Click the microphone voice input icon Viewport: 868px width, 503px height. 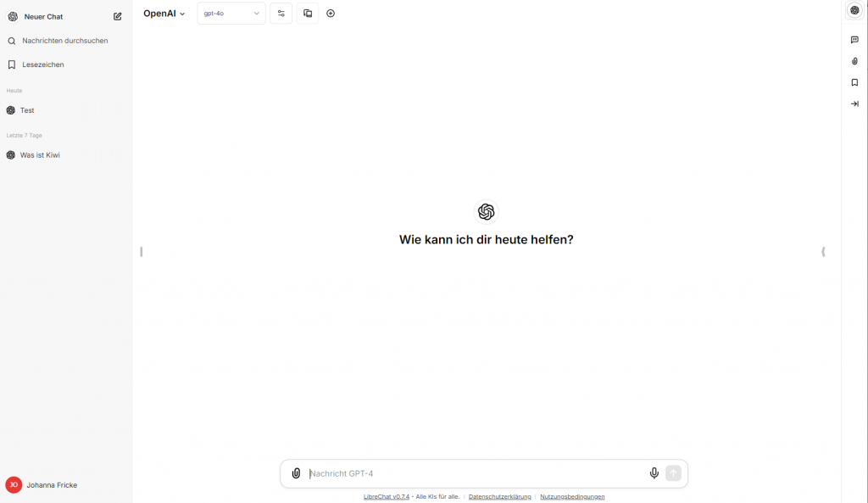654,473
